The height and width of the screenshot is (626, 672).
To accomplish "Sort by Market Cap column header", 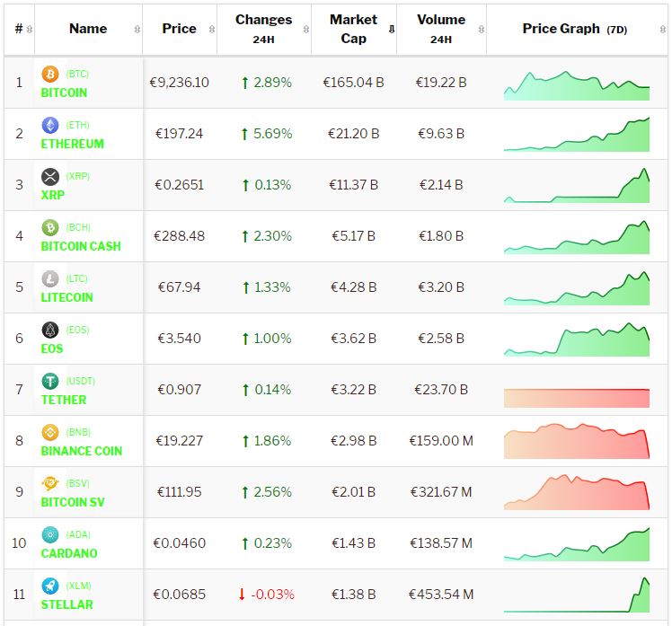I will coord(353,29).
